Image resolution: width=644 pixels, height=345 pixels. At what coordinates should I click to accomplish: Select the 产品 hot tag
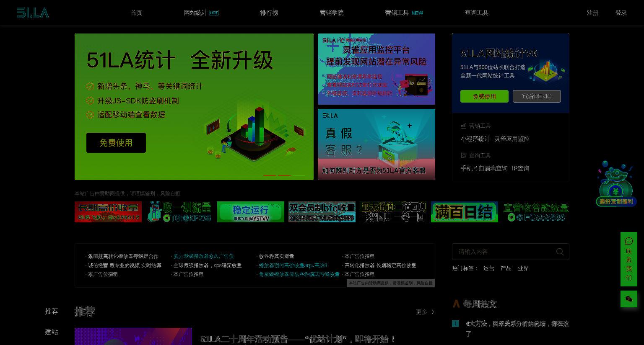506,268
